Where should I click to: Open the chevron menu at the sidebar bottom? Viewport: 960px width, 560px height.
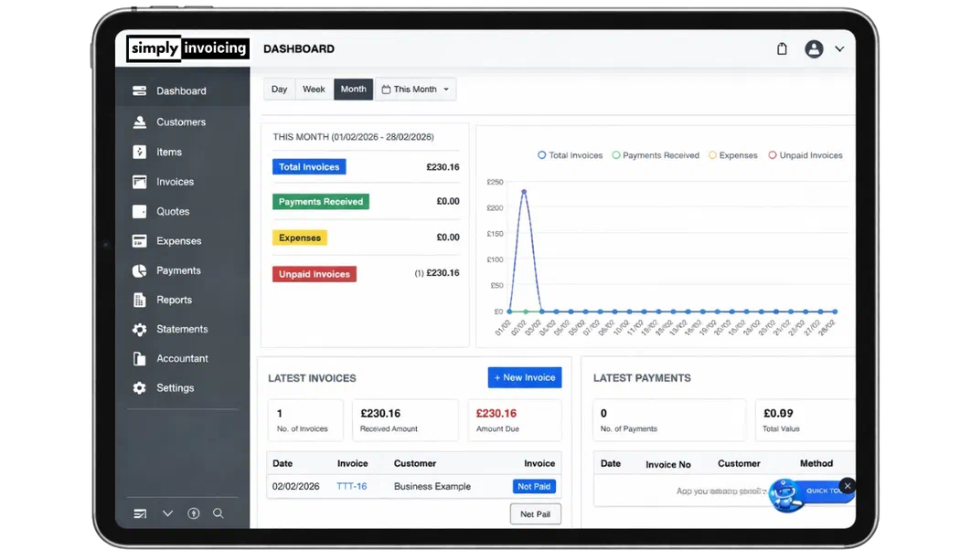pyautogui.click(x=167, y=513)
